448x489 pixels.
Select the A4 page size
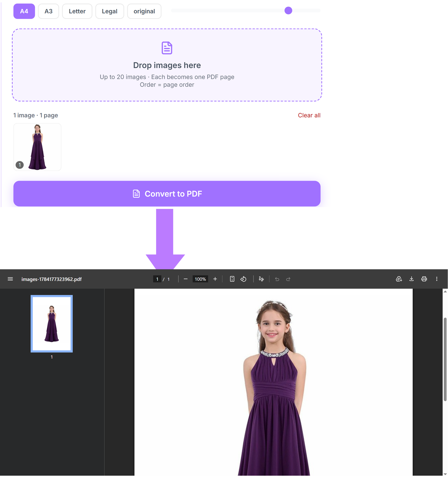[x=24, y=11]
